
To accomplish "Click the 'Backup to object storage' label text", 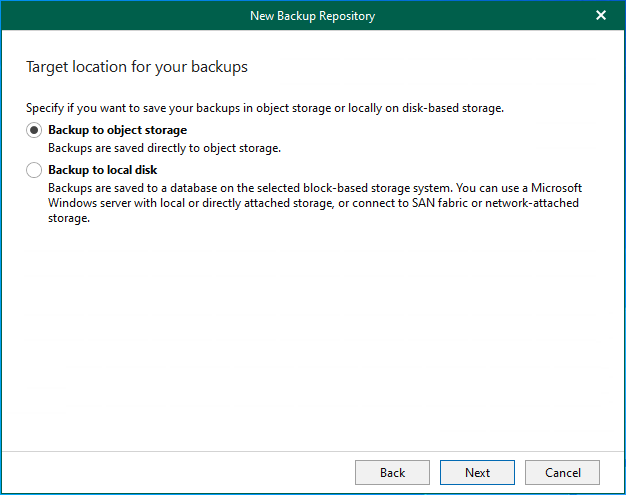I will 117,130.
